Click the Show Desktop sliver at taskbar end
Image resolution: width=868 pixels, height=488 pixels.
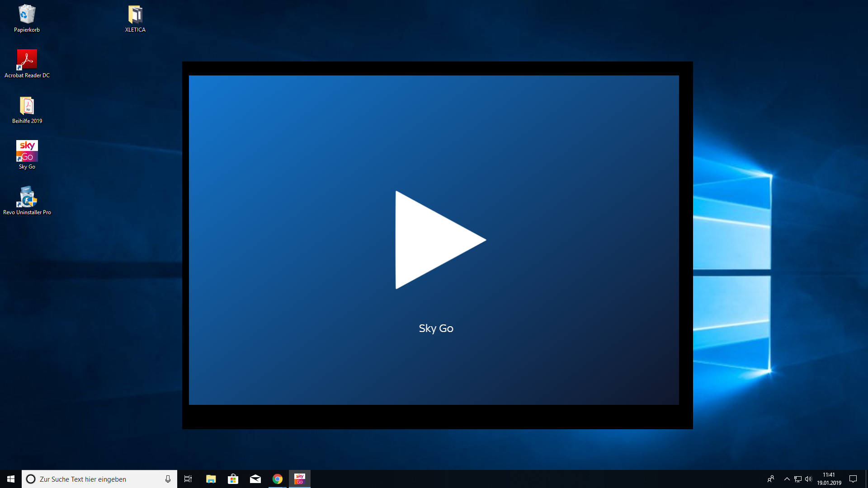[x=867, y=479]
